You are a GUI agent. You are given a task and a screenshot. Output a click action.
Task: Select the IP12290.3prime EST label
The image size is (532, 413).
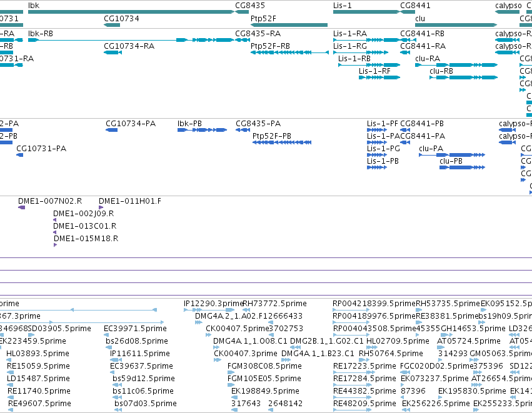[213, 304]
